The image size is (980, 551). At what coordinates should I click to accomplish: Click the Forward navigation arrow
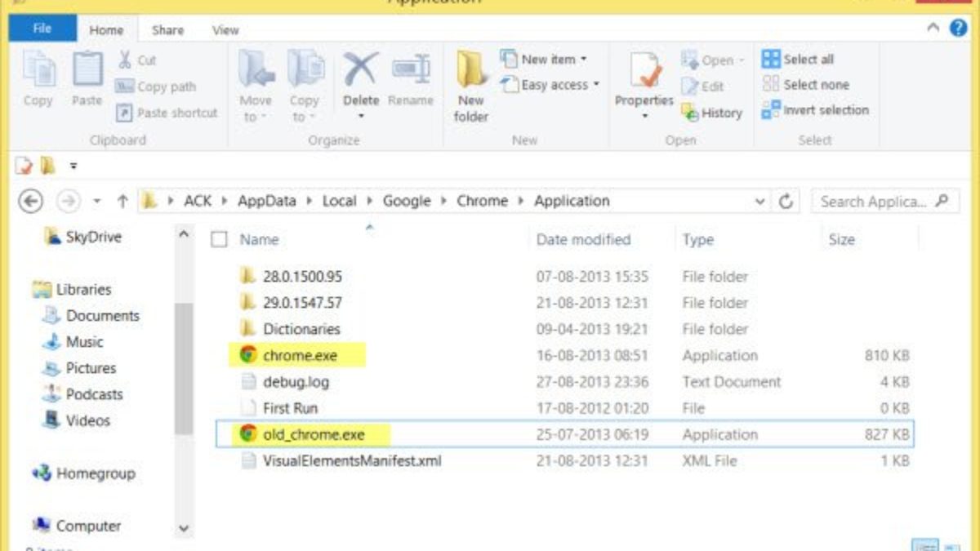pos(69,201)
